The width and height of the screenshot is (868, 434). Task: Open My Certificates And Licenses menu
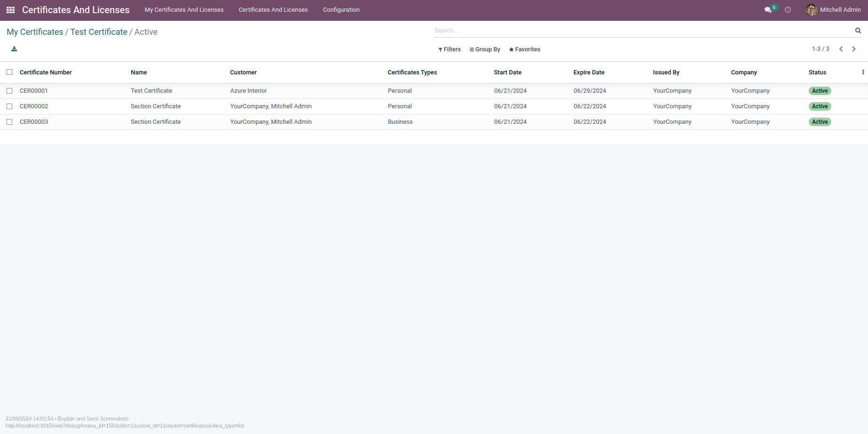click(x=184, y=10)
